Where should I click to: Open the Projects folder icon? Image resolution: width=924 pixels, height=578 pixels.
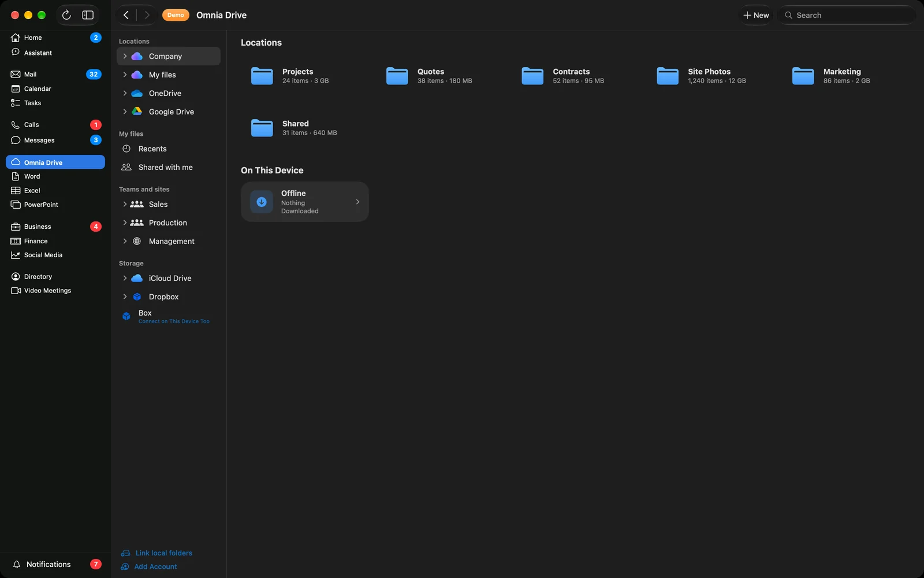point(262,76)
